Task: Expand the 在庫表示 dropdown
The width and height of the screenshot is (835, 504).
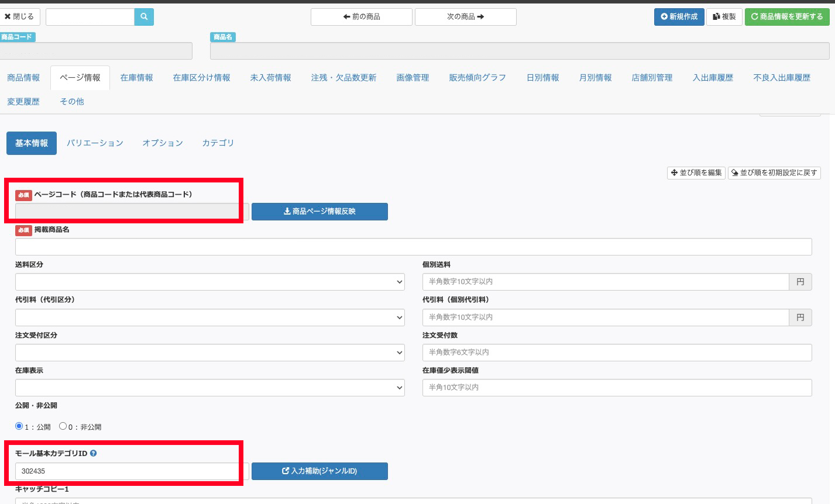Action: 209,388
